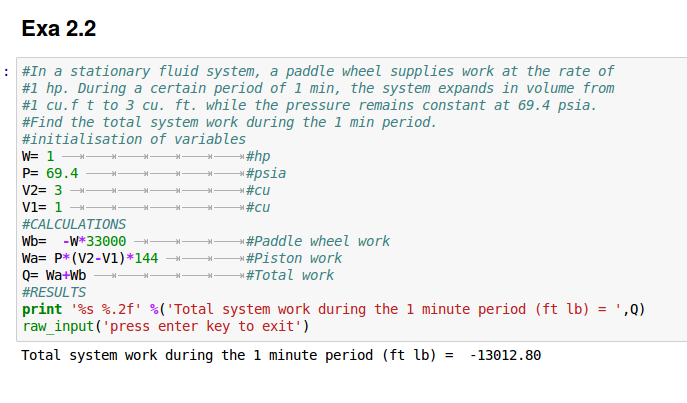Place cursor on the 'Q= Wa+Wb' line

point(54,275)
